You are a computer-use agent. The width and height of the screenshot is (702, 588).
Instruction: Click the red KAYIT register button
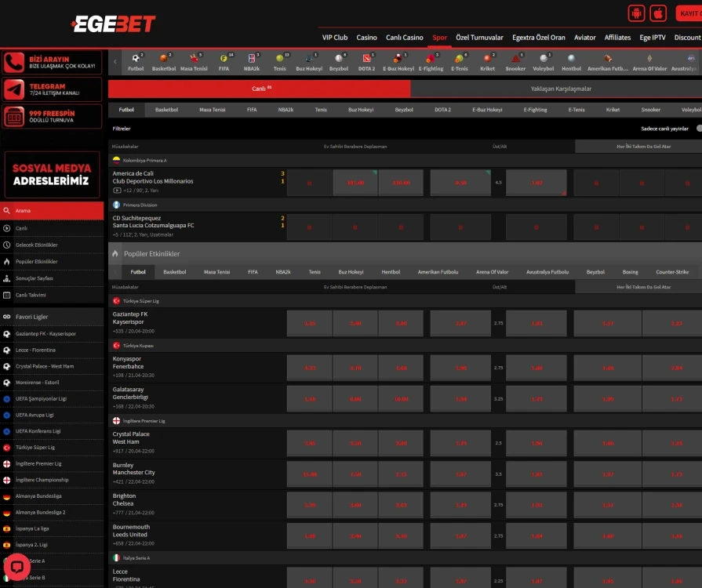(x=689, y=13)
